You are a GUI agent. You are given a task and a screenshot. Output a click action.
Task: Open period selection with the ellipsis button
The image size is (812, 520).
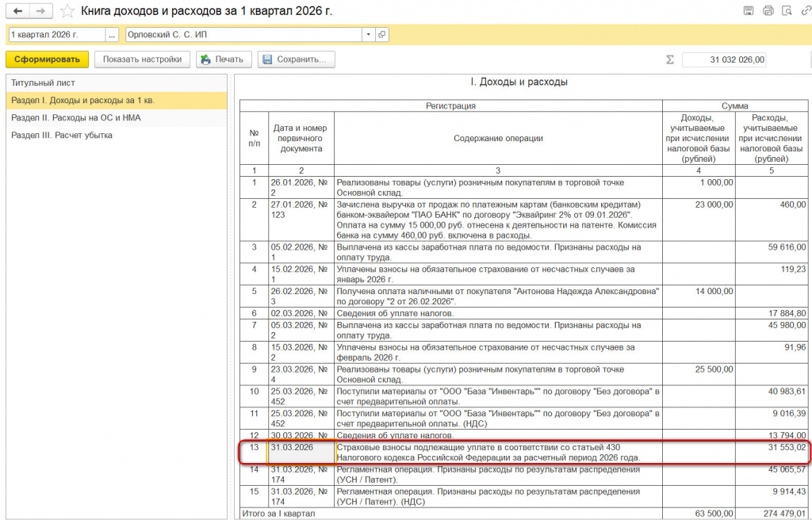[x=113, y=35]
